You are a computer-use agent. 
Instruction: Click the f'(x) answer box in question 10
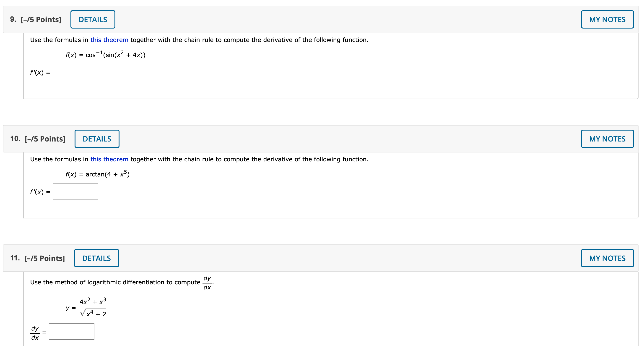tap(75, 191)
